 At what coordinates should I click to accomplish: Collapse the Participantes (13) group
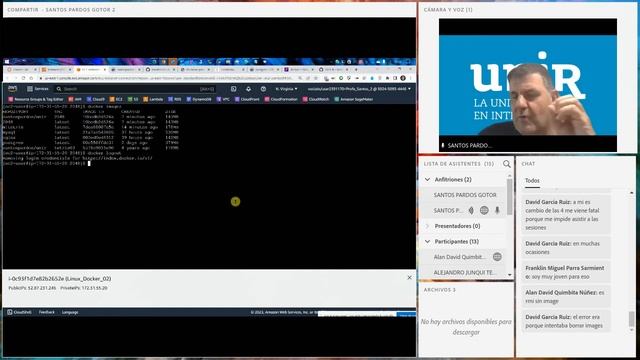(427, 241)
